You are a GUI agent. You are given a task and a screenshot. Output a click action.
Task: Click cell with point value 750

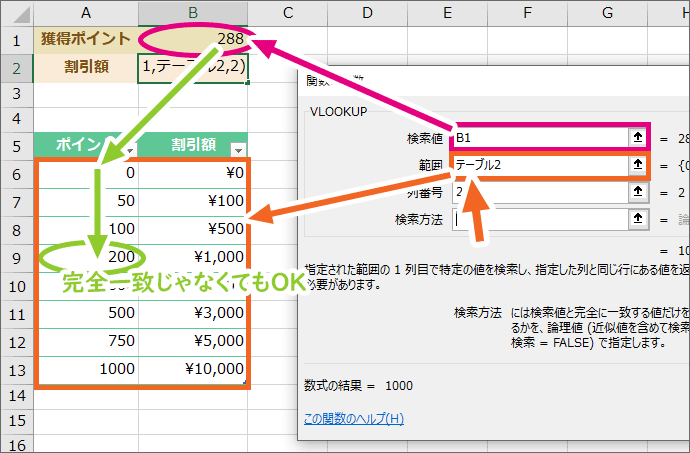86,343
